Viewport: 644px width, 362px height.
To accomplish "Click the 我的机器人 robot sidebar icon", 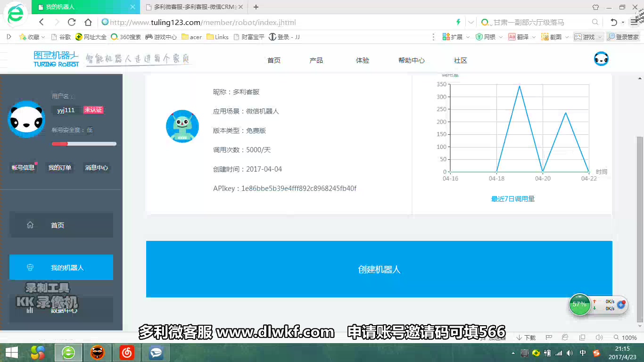I will (31, 267).
